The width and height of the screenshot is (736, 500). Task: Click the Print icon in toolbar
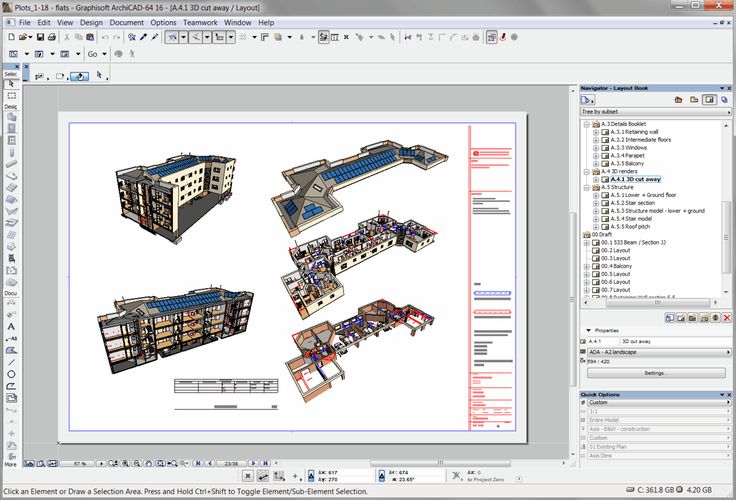tap(51, 37)
